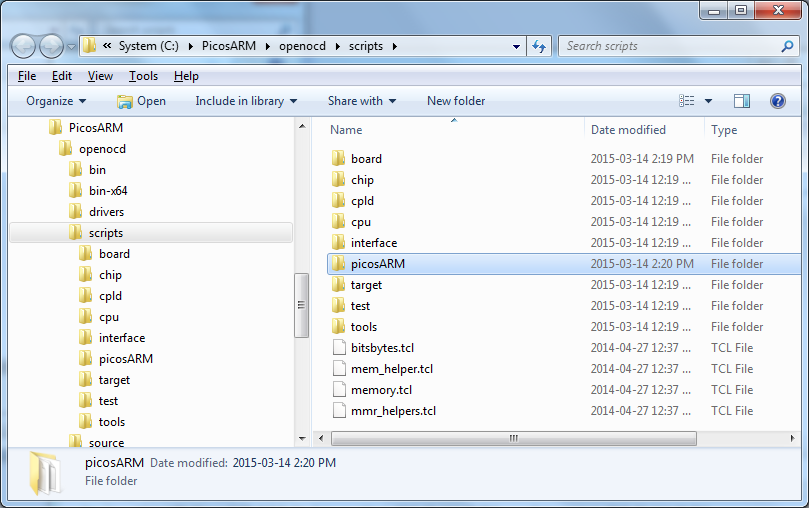
Task: Click the search magnifier icon
Action: (x=787, y=46)
